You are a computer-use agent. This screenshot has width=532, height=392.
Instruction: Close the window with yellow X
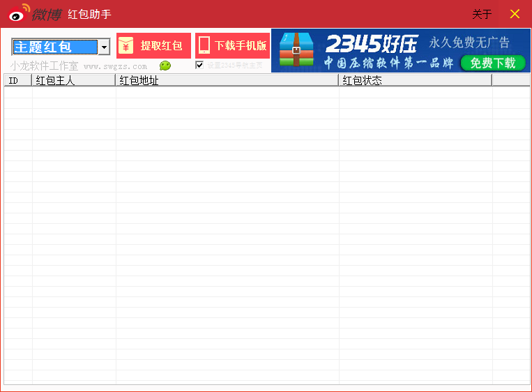[515, 14]
